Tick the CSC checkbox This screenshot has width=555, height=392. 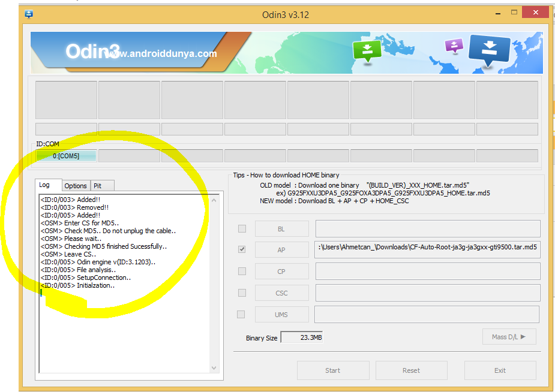242,293
